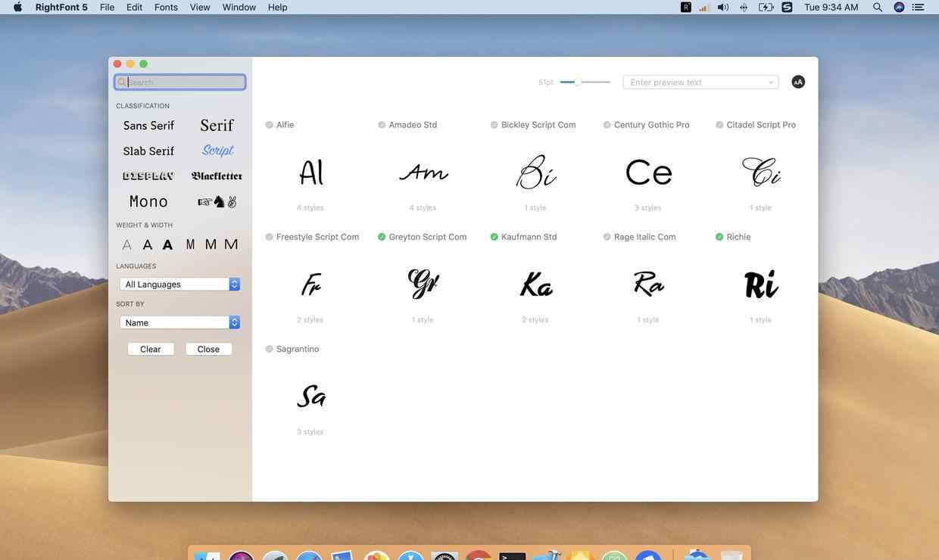Expand the preview text dropdown arrow

pyautogui.click(x=771, y=82)
